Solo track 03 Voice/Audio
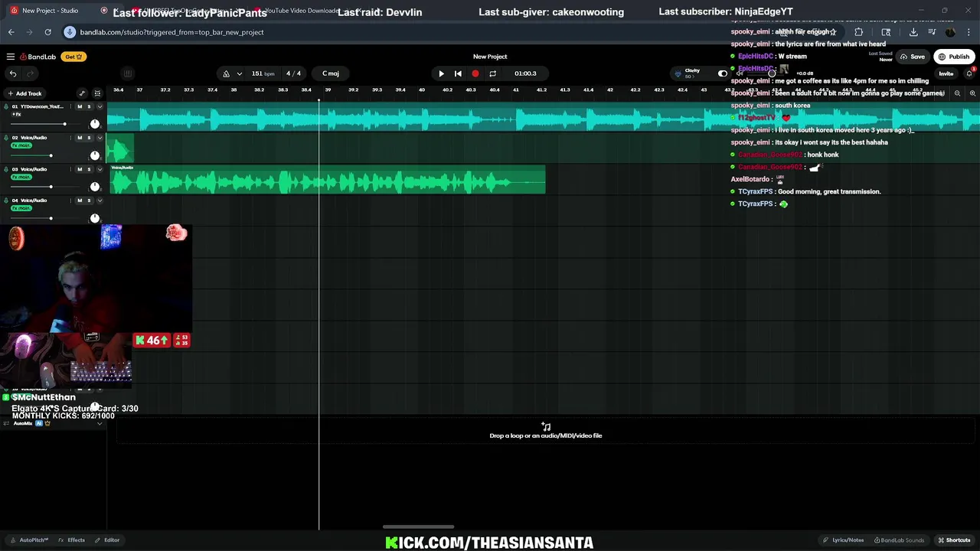The height and width of the screenshot is (551, 980). coord(89,169)
